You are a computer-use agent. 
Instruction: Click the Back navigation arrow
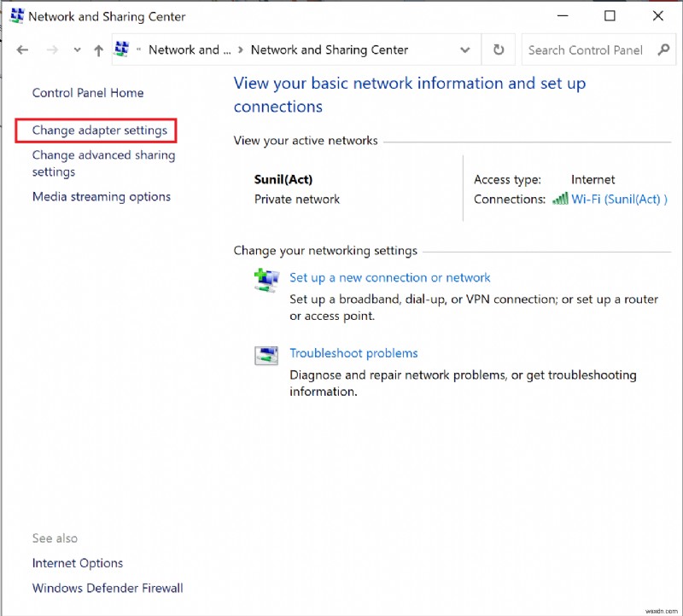click(x=22, y=50)
